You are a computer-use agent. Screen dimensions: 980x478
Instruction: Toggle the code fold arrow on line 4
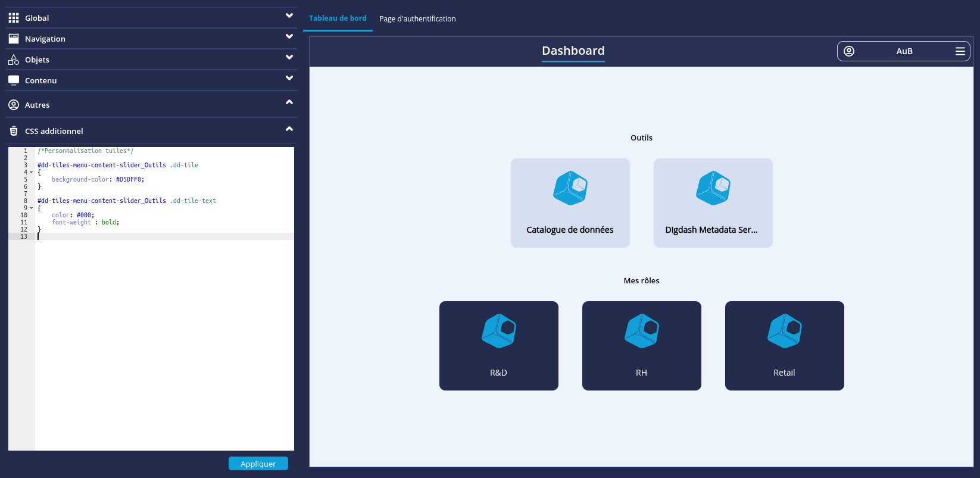tap(31, 173)
